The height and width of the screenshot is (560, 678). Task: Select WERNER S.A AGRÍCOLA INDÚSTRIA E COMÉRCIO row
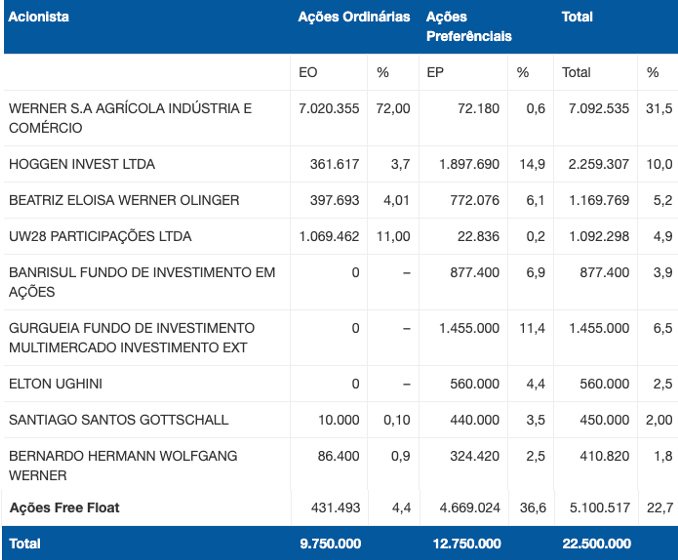(x=339, y=118)
